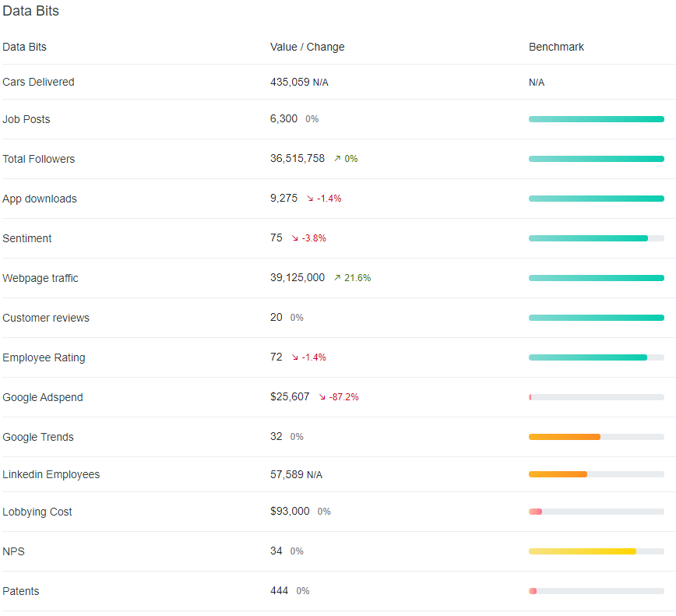Click the Google Adspend benchmark bar
This screenshot has width=676, height=616.
click(597, 397)
